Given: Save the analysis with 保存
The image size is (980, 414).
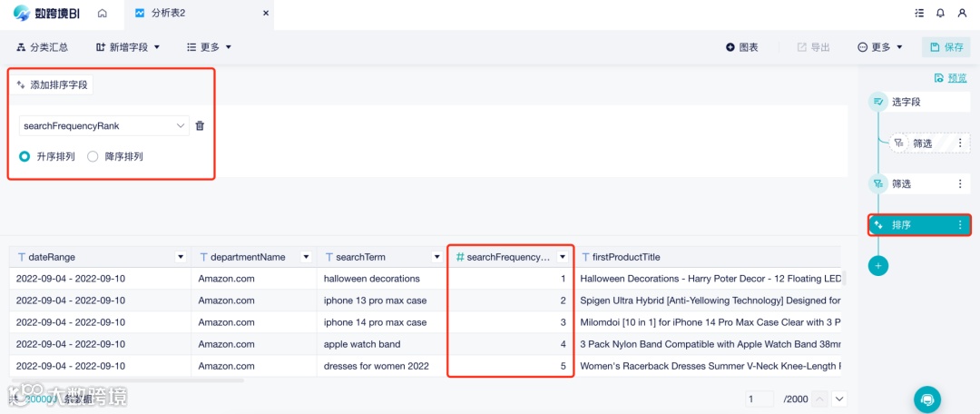Looking at the screenshot, I should point(946,47).
